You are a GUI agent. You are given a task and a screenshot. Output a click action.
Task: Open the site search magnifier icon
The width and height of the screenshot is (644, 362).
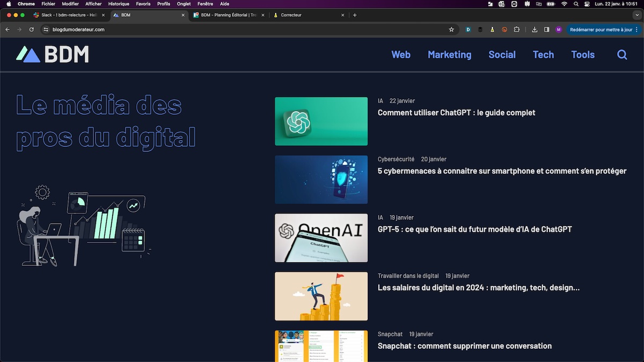(622, 55)
